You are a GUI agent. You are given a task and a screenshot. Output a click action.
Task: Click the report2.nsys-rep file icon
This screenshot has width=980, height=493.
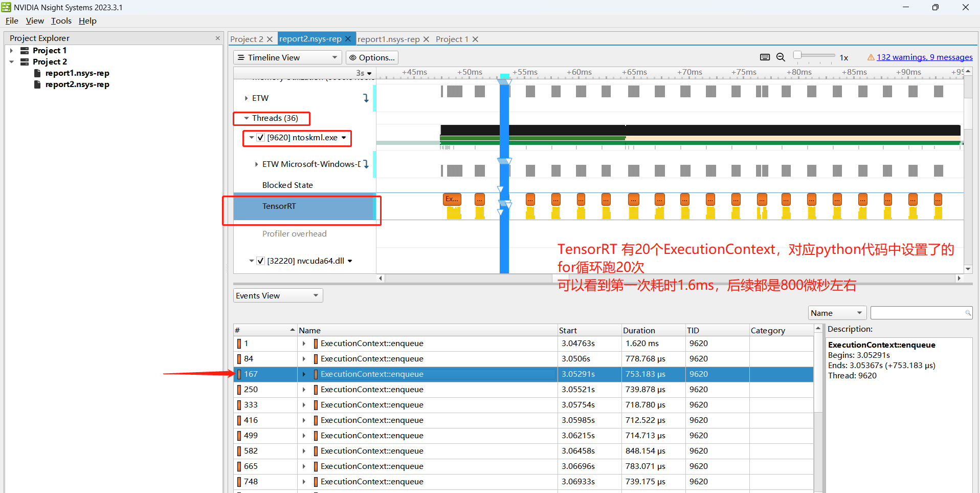click(37, 84)
